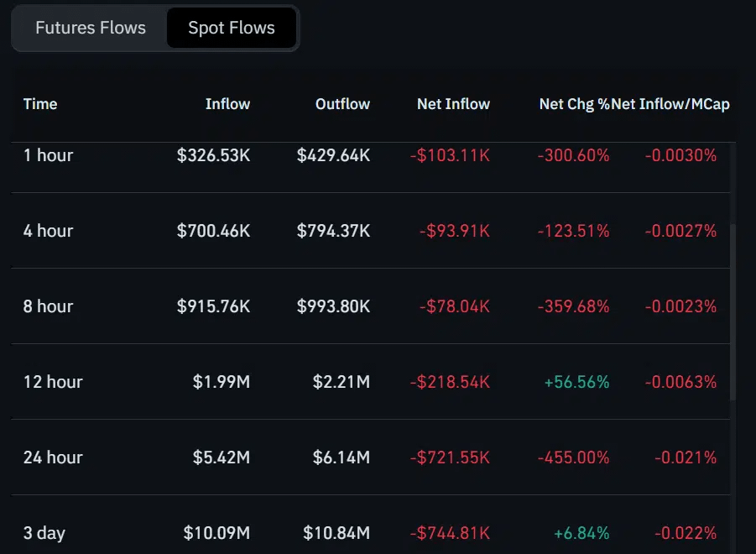Select the 1 hour row label
Screen dimensions: 756x554
click(x=48, y=155)
